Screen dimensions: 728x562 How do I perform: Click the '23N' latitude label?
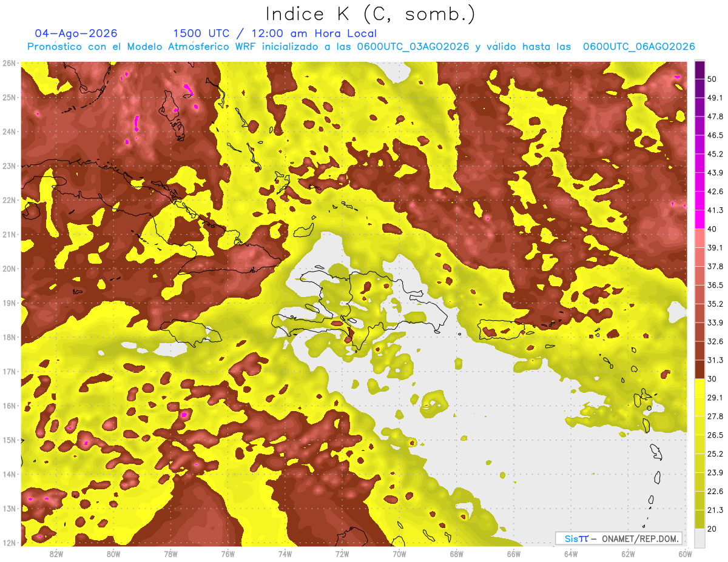[8, 166]
